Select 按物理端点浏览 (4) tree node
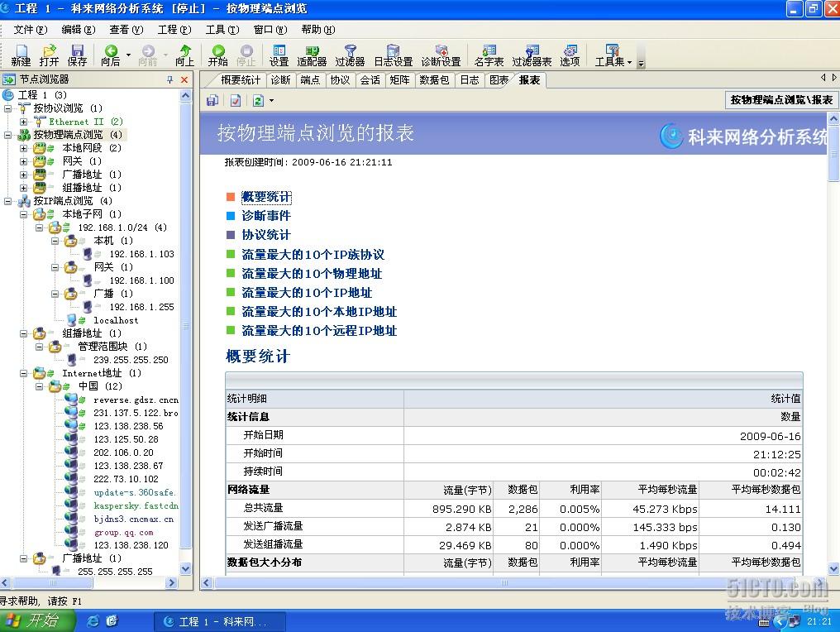The image size is (840, 632). (78, 135)
